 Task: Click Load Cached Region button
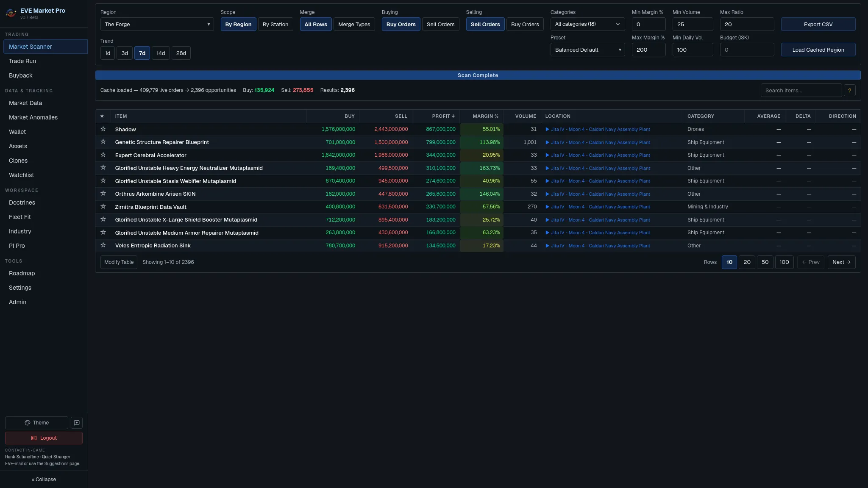[x=818, y=50]
